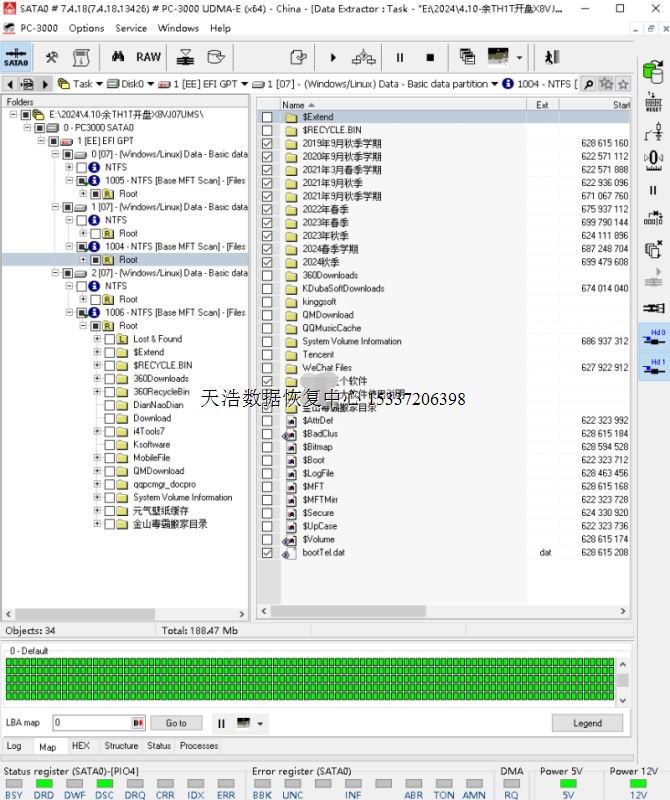Click the SATA0 port toolbar button
Image resolution: width=670 pixels, height=800 pixels.
point(16,57)
